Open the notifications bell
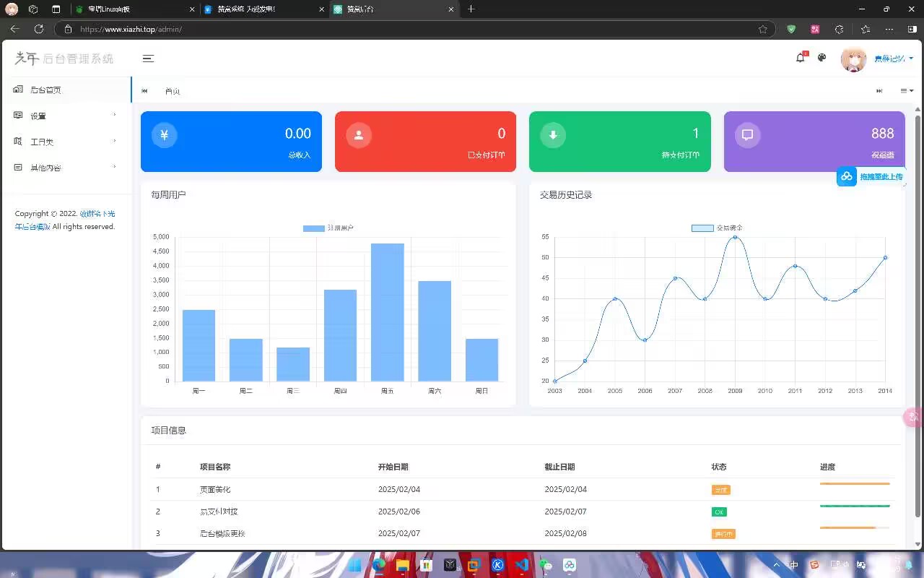924x578 pixels. pyautogui.click(x=800, y=58)
